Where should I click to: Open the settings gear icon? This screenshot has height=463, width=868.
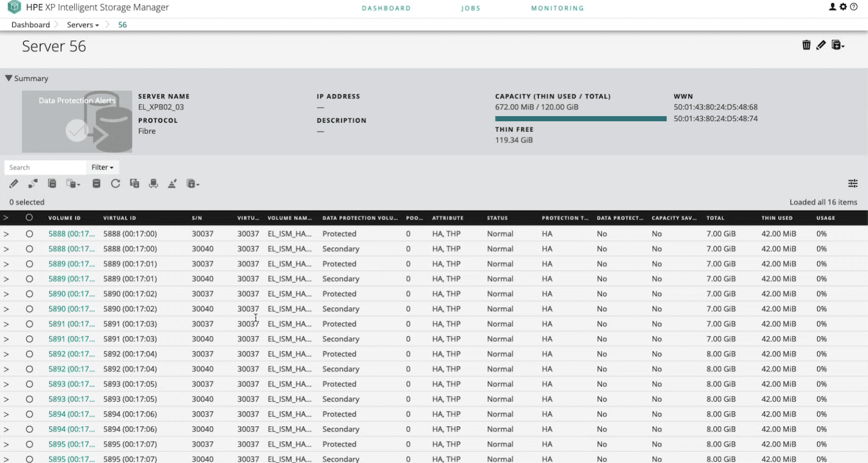(x=843, y=7)
